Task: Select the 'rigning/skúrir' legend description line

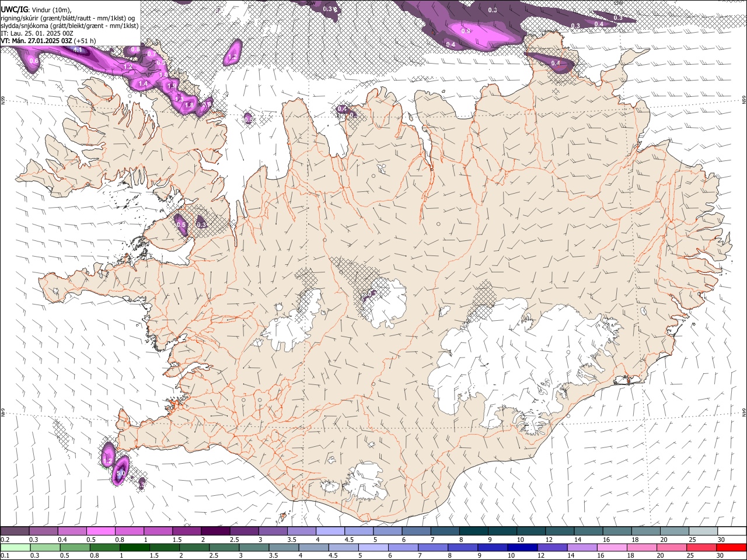Action: point(68,18)
